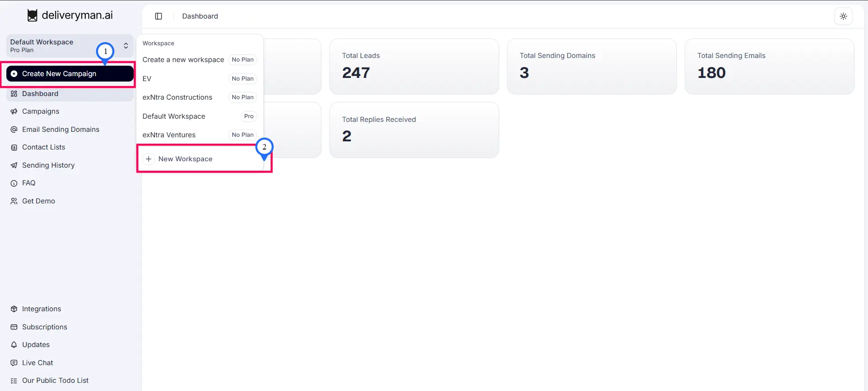Open Sending History paper-plane icon
The image size is (868, 391).
click(14, 165)
